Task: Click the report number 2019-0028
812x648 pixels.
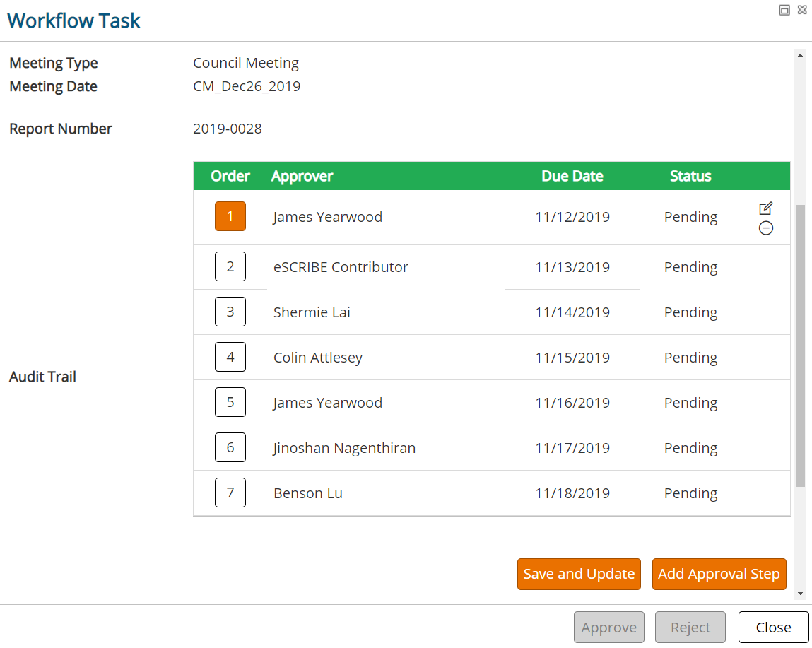Action: 228,129
